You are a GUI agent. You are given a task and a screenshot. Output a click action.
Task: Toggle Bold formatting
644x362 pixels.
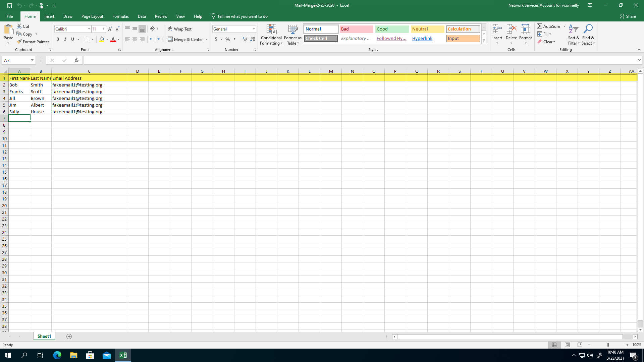(x=58, y=39)
